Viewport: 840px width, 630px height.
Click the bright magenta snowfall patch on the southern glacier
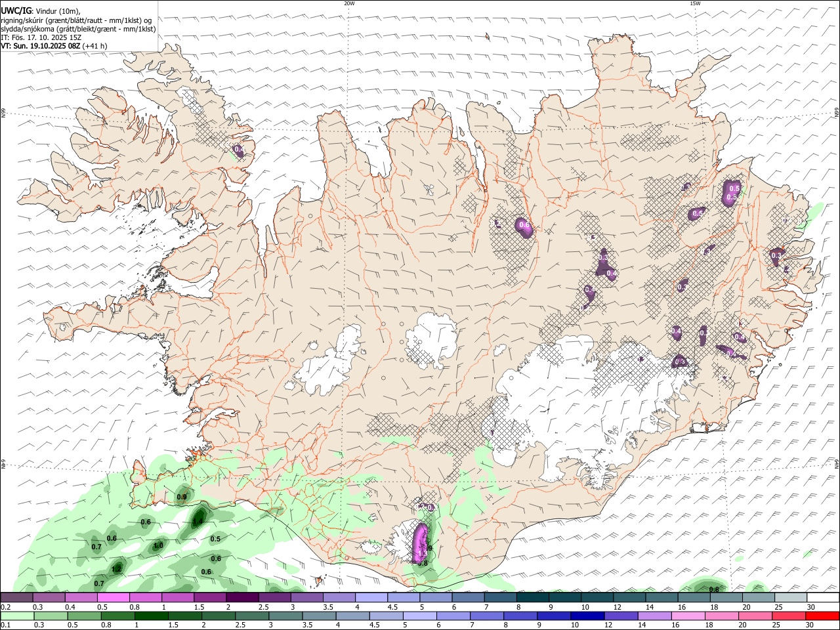coord(419,543)
